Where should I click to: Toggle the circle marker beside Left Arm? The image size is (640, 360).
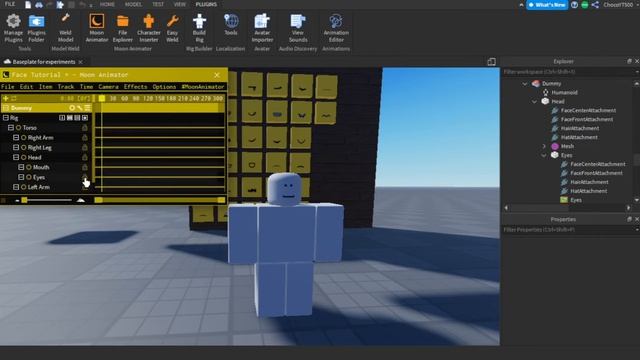point(24,187)
